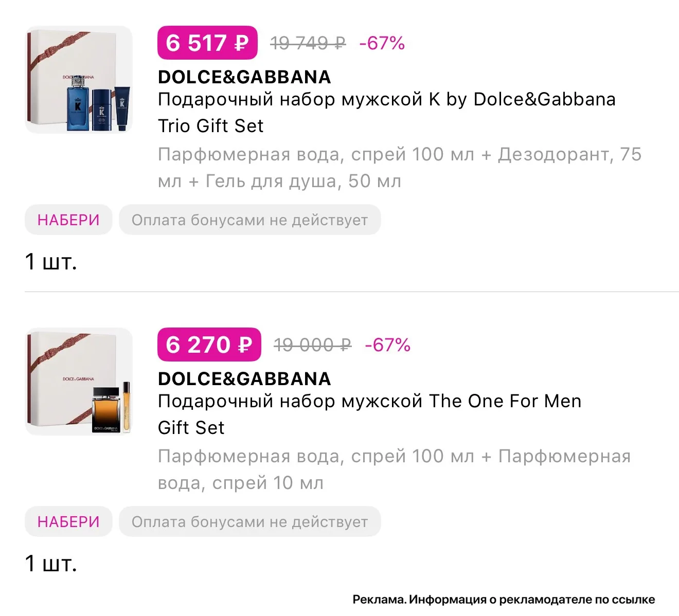Click the 6 517 ₽ price badge
The width and height of the screenshot is (679, 616).
tap(207, 43)
